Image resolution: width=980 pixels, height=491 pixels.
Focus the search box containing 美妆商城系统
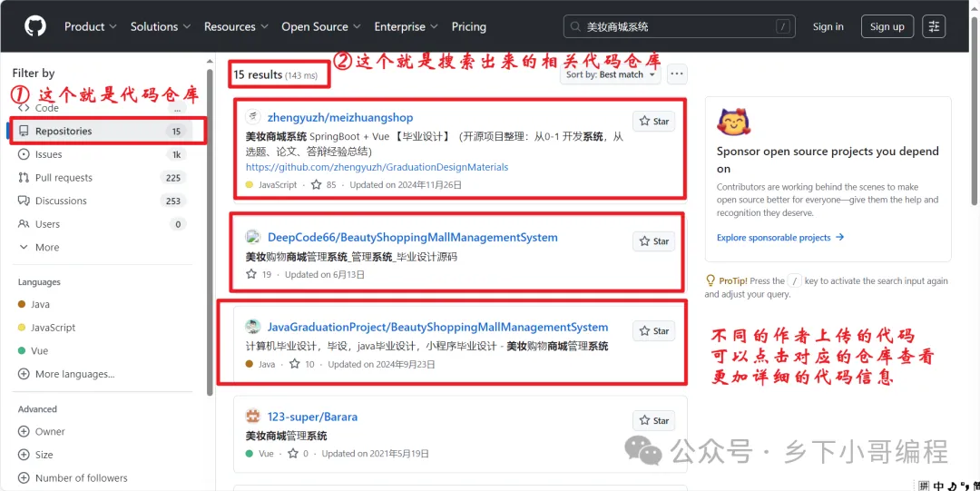coord(680,26)
